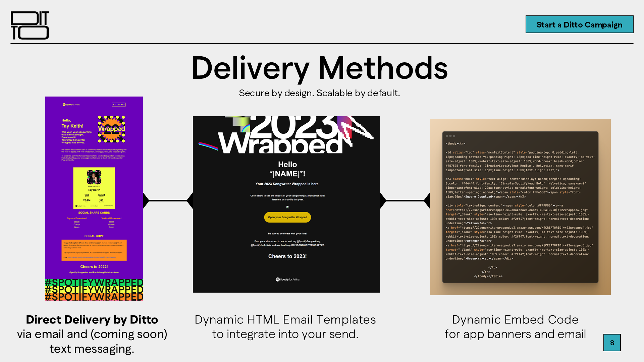
Task: Open the yellow Tay Keith share card
Action: (x=94, y=188)
